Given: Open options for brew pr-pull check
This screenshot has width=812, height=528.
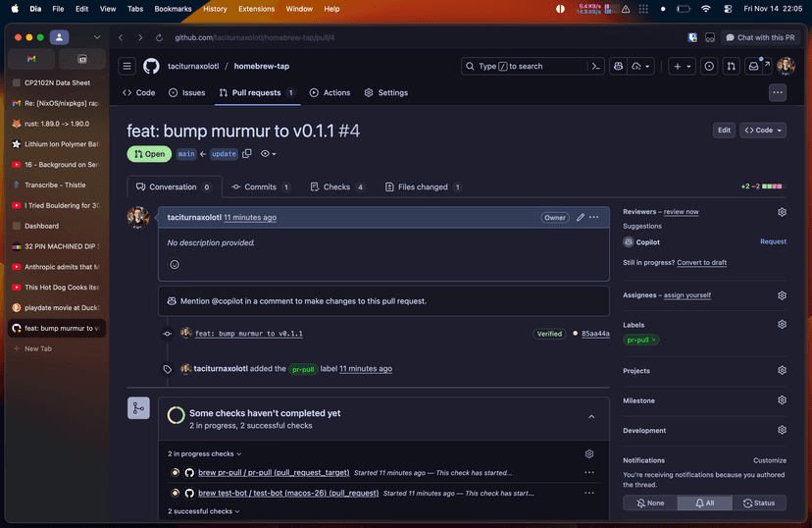Looking at the screenshot, I should [x=589, y=473].
